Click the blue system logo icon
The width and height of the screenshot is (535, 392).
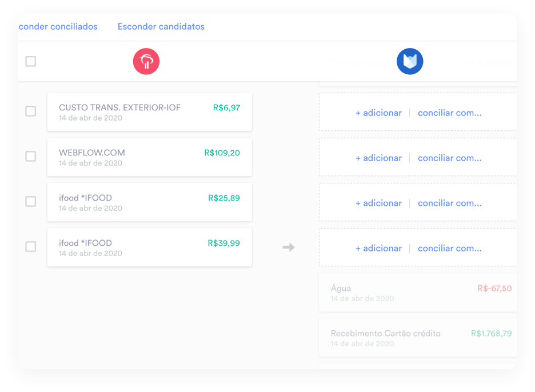tap(409, 61)
